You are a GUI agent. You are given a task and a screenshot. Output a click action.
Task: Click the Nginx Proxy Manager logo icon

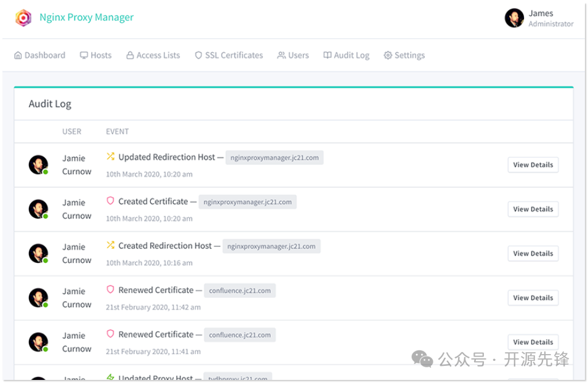click(x=23, y=18)
